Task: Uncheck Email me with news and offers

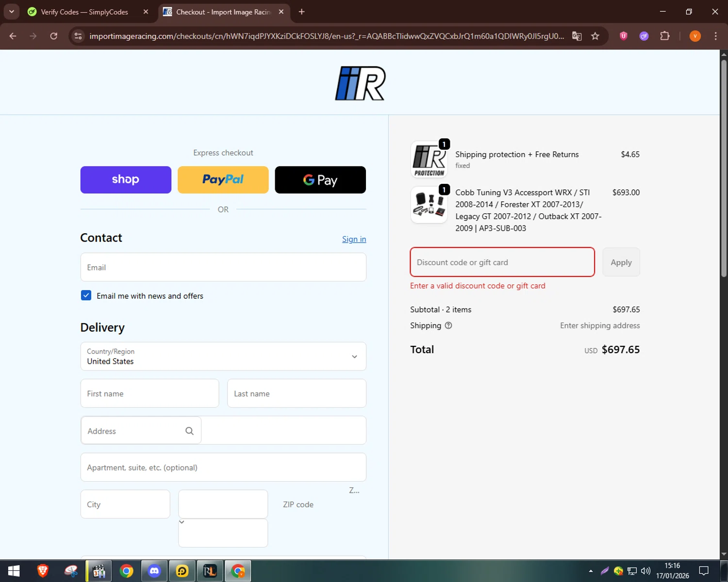Action: click(86, 295)
